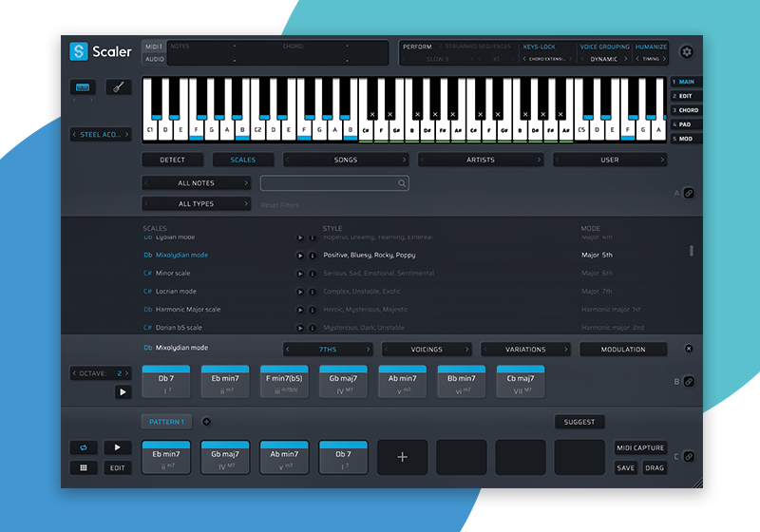Show info for Db Mixolydian mode
This screenshot has height=532, width=760.
coord(313,256)
